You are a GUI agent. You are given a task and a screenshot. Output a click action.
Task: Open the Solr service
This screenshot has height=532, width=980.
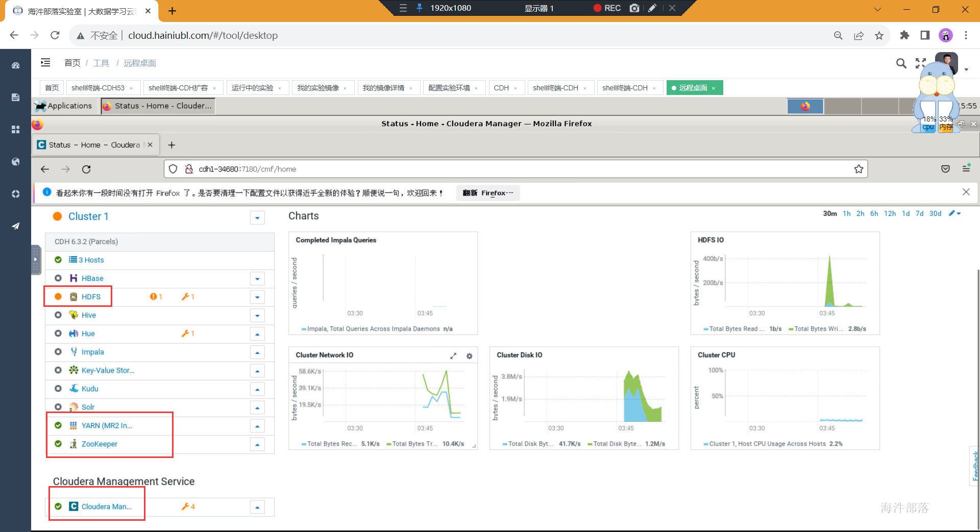click(88, 407)
